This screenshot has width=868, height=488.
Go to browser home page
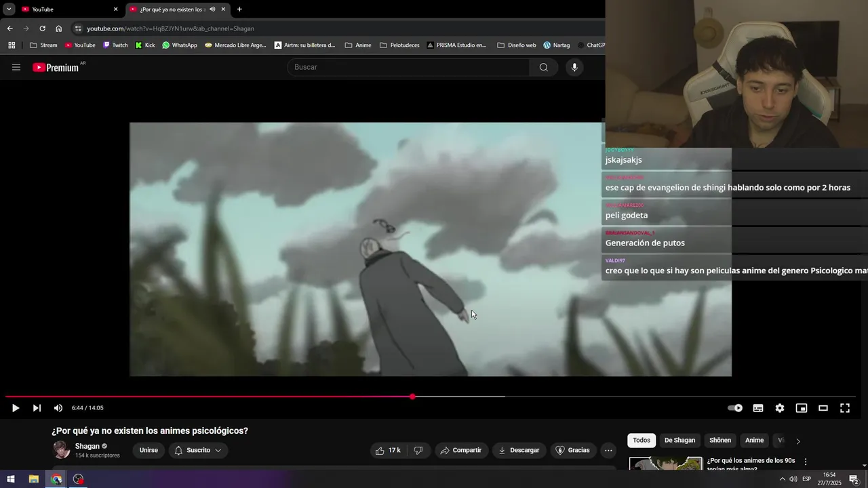tap(58, 28)
